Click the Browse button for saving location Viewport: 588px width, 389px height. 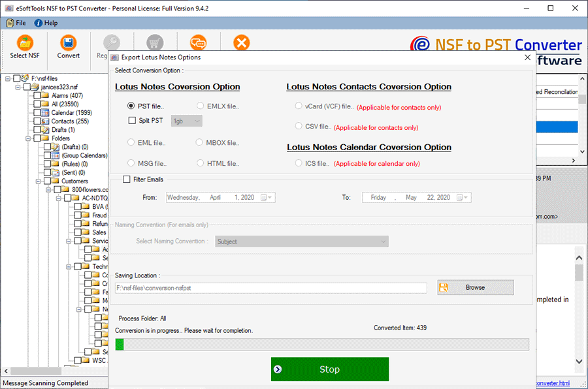[x=475, y=287]
